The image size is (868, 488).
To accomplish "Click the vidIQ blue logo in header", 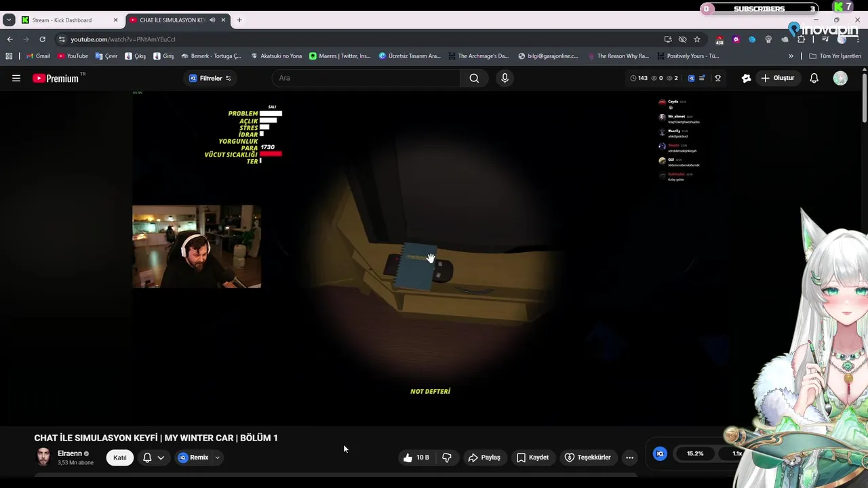I will click(691, 78).
